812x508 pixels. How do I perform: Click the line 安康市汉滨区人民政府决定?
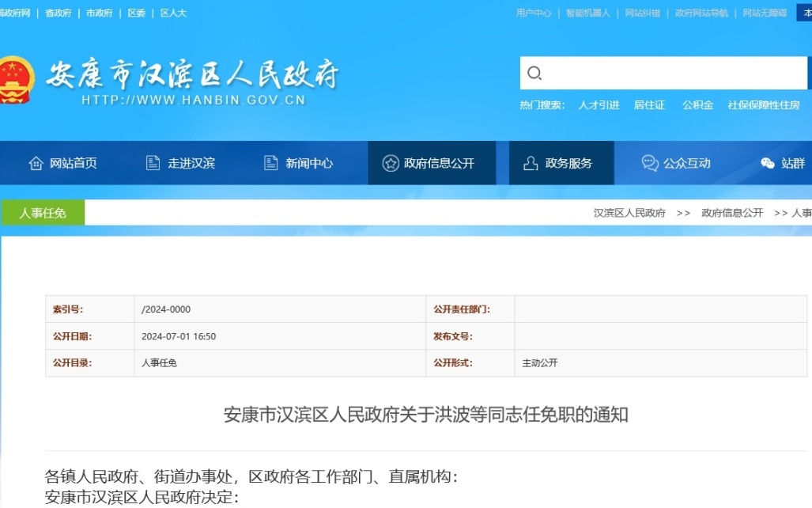point(142,497)
